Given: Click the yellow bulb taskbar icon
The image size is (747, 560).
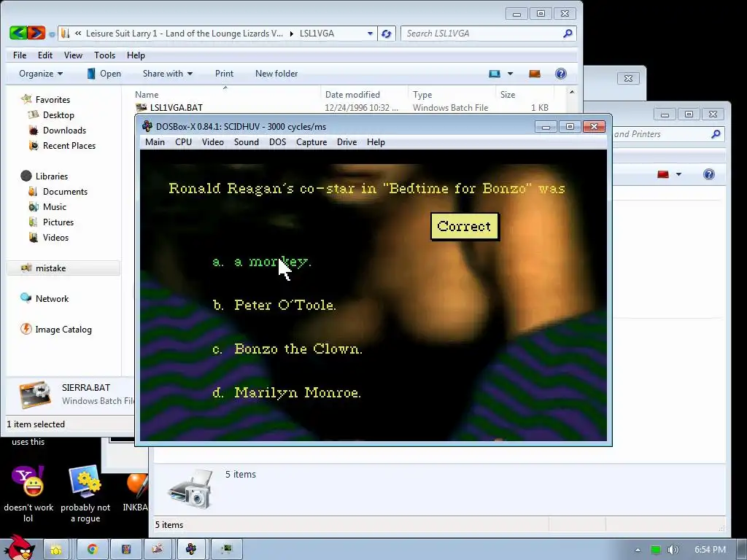Looking at the screenshot, I should (55, 550).
